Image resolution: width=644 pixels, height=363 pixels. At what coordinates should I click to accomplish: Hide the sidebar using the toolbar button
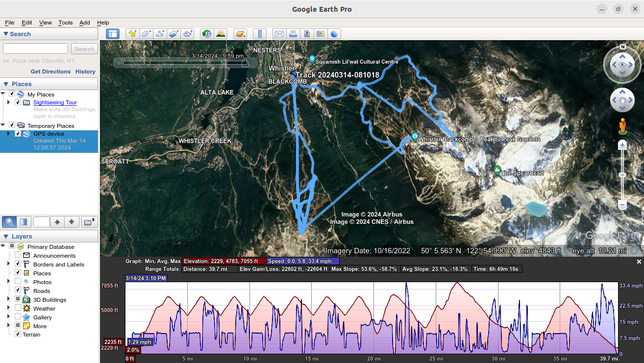pos(113,34)
